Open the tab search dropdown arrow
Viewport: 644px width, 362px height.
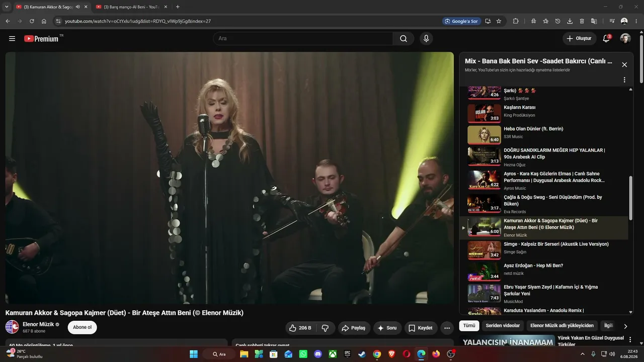pyautogui.click(x=7, y=7)
